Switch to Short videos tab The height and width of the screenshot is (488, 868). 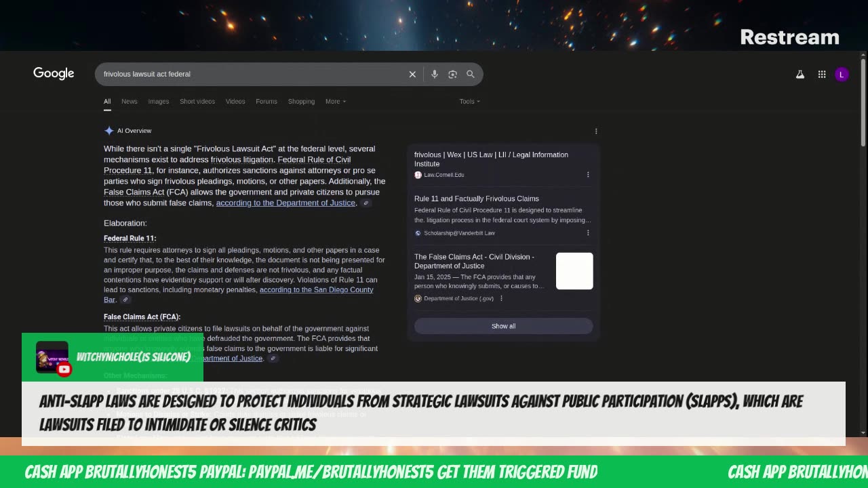(x=197, y=102)
